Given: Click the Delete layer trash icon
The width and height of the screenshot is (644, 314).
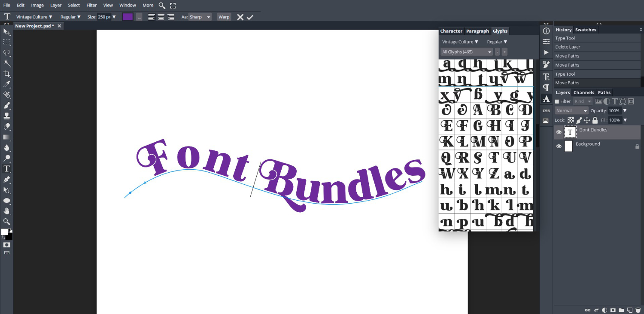Looking at the screenshot, I should pyautogui.click(x=638, y=310).
